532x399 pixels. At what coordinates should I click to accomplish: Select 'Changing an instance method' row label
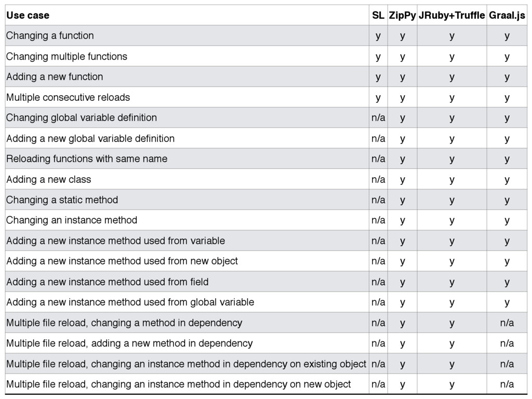coord(72,220)
